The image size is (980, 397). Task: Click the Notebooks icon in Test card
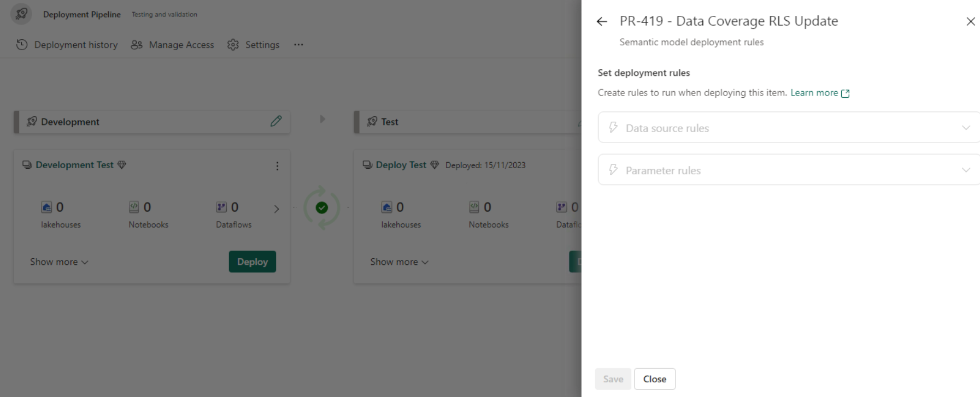pyautogui.click(x=474, y=207)
